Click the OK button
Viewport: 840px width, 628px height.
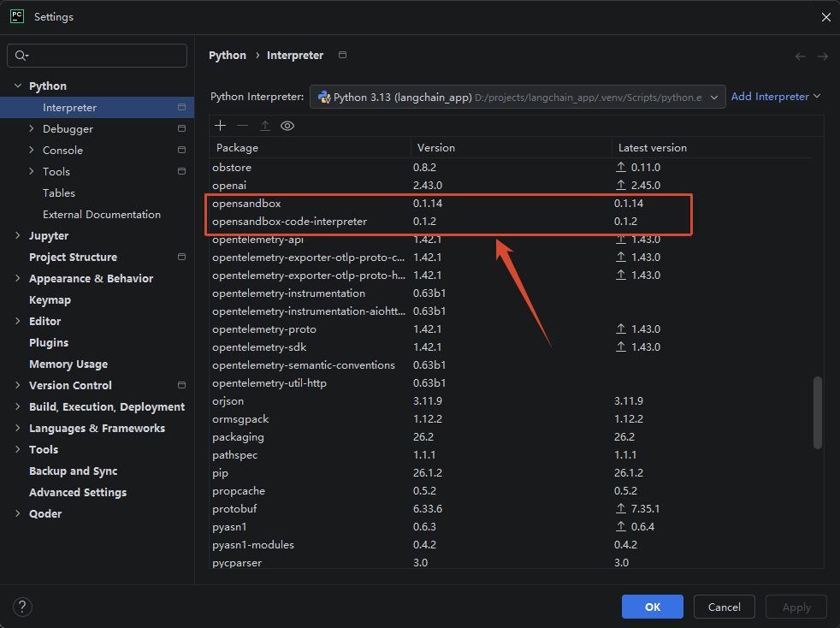(653, 607)
